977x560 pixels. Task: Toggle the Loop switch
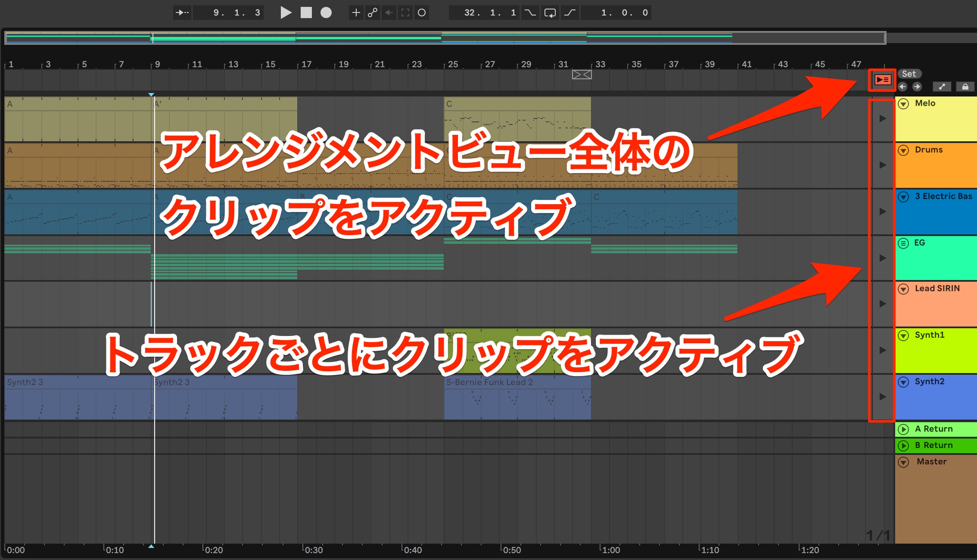tap(550, 12)
